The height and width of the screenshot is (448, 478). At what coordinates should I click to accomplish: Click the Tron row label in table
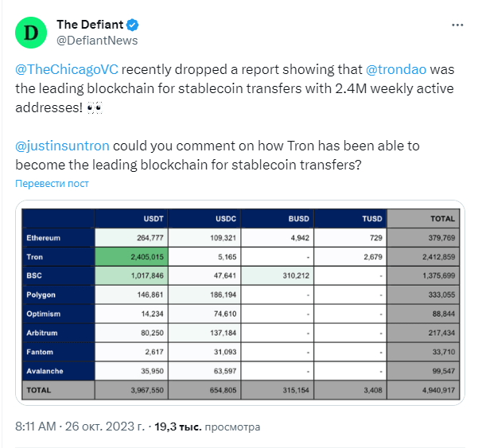[x=58, y=257]
